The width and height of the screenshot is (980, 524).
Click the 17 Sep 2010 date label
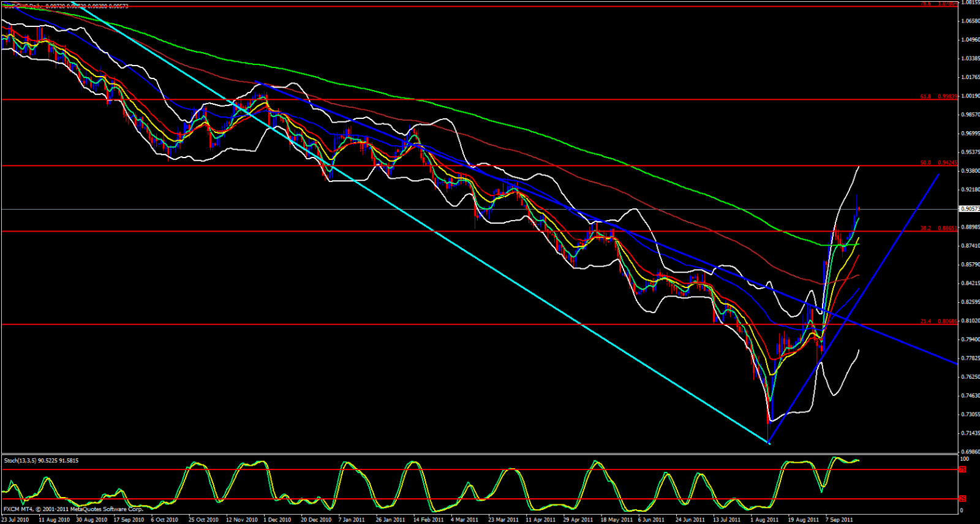click(129, 520)
